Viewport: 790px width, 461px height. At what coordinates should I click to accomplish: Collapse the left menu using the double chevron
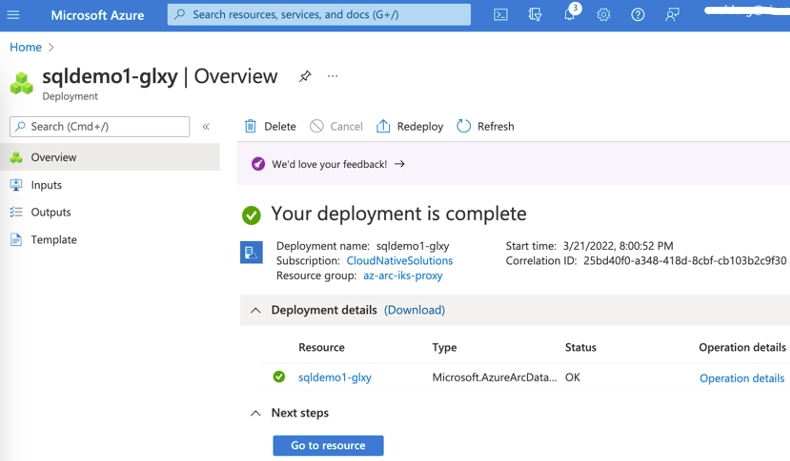pos(206,126)
